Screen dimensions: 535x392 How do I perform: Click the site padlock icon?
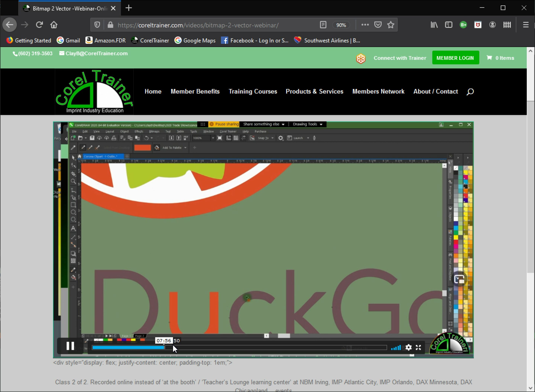point(110,25)
